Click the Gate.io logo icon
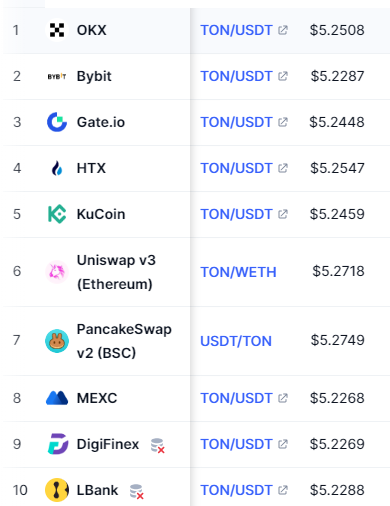 57,122
